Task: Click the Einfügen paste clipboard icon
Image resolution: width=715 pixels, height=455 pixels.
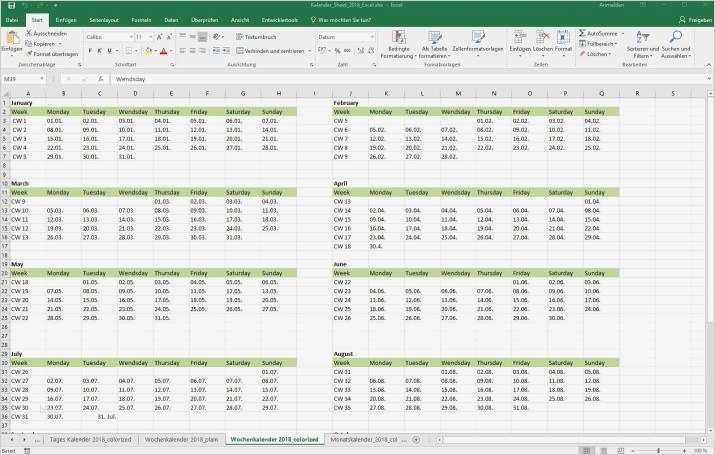Action: (x=12, y=38)
